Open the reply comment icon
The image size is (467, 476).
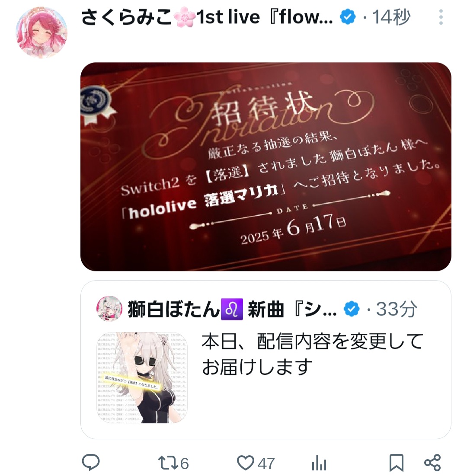click(x=91, y=463)
